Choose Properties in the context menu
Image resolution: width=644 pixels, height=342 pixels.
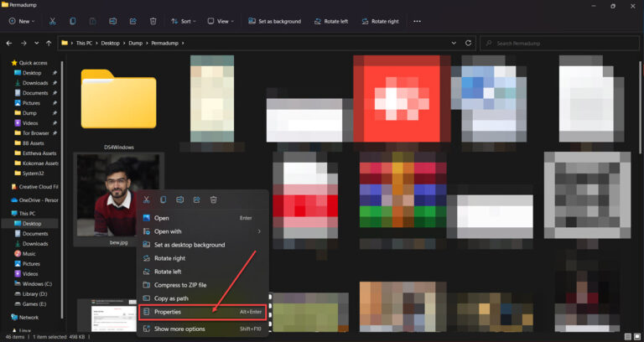point(202,312)
